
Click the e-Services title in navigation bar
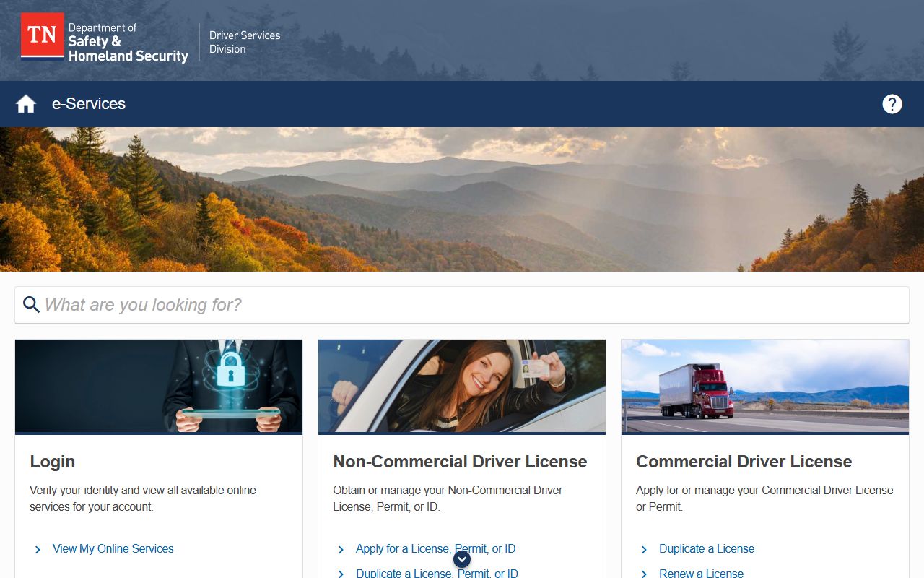89,104
